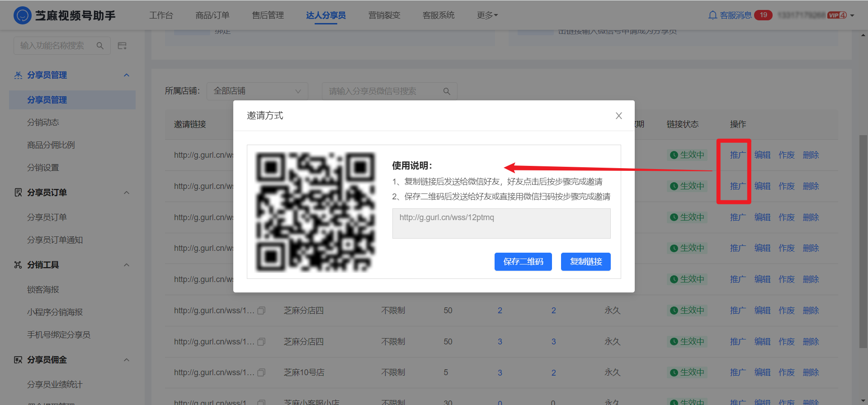Click 删除 in the 芝麻10号店 row
Viewport: 868px width, 405px height.
811,372
